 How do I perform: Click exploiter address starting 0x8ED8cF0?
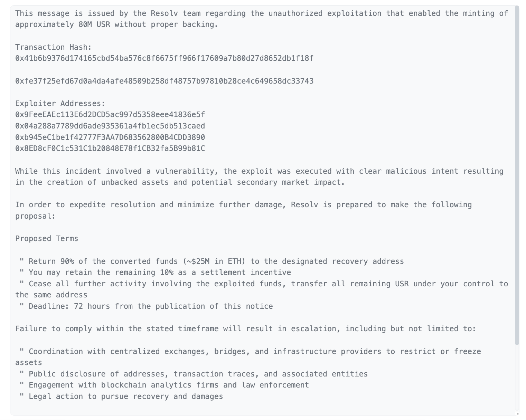(110, 149)
